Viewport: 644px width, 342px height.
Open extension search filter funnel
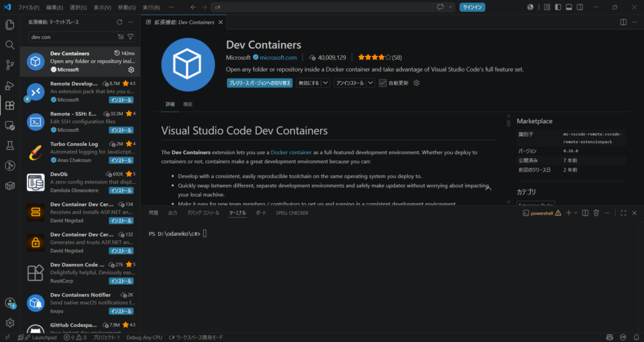[130, 37]
